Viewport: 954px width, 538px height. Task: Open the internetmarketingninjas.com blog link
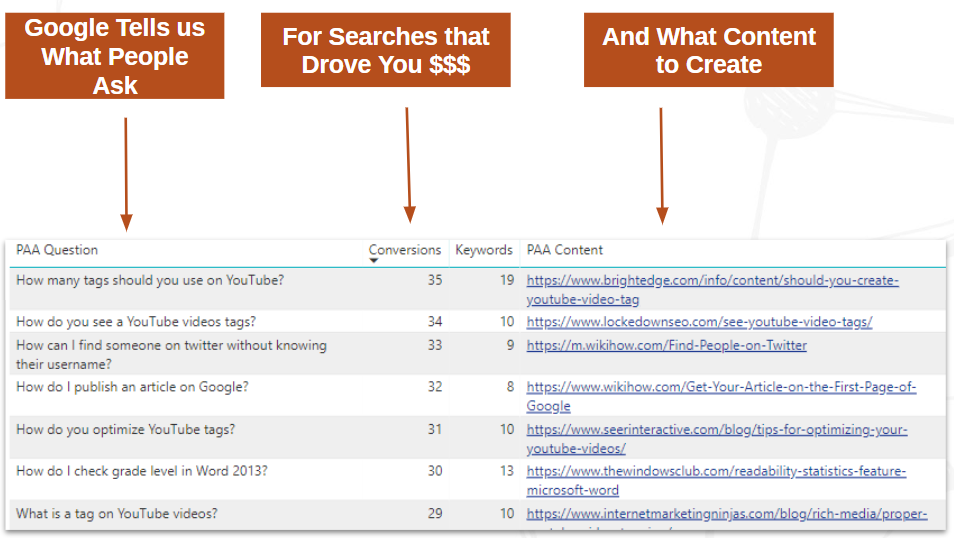click(726, 514)
